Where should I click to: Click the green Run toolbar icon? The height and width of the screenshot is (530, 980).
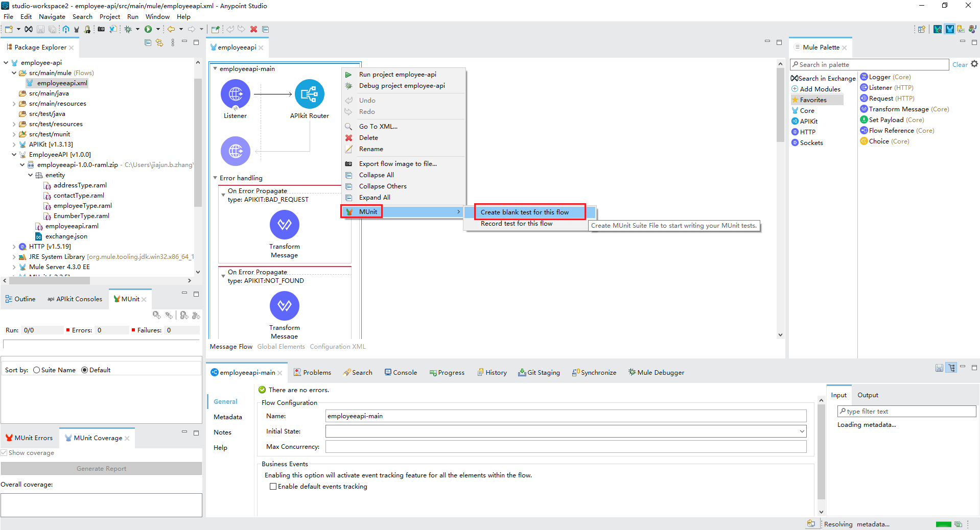148,29
